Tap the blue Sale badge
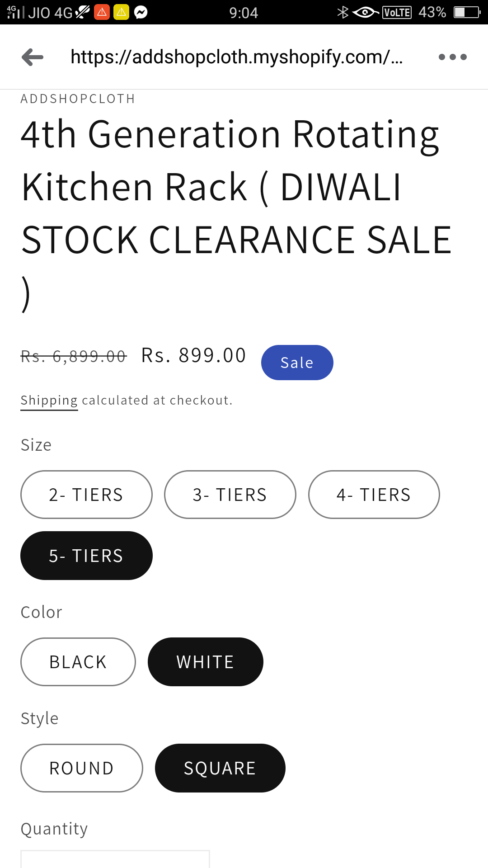 297,363
